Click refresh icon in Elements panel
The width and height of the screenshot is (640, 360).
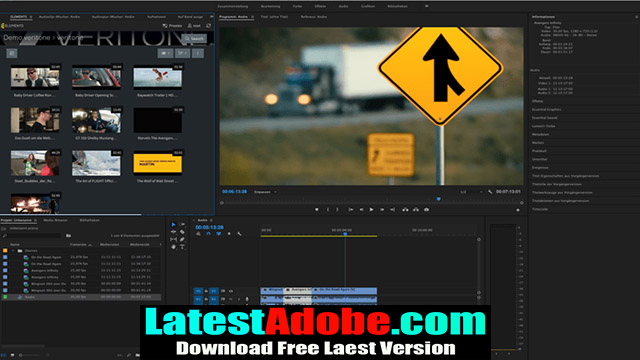pyautogui.click(x=209, y=26)
